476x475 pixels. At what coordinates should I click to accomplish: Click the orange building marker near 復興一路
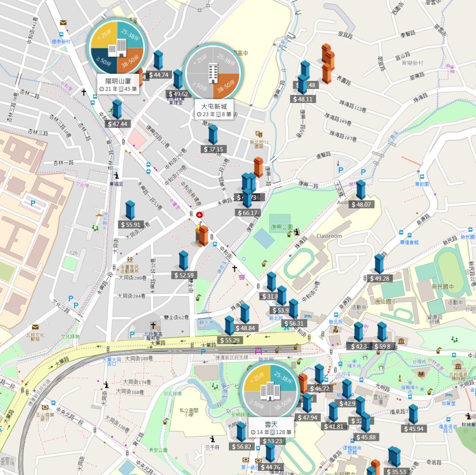click(258, 167)
